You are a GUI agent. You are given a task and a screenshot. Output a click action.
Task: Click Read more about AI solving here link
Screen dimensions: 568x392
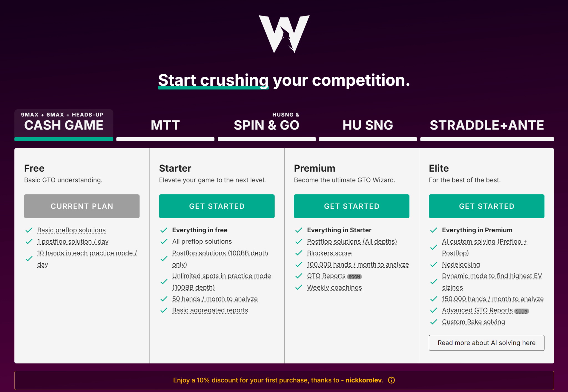click(x=487, y=342)
